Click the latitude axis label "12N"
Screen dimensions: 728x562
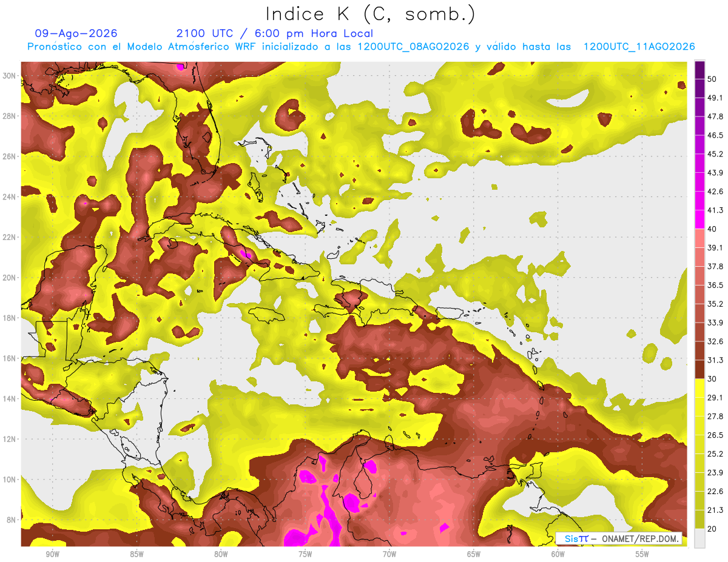(x=10, y=439)
